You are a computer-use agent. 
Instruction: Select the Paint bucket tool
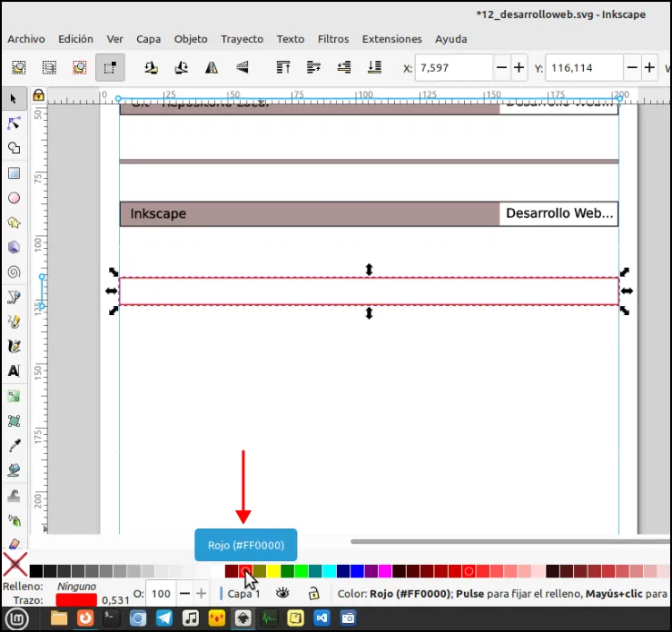point(14,470)
